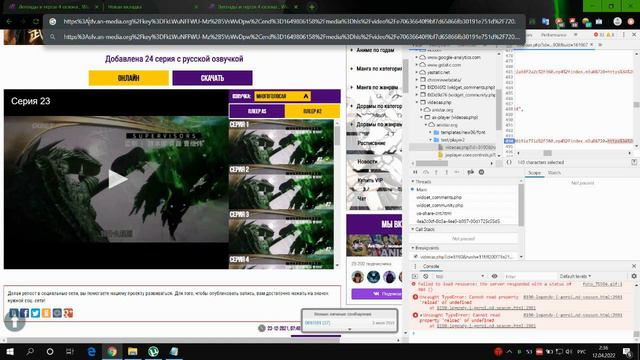The image size is (640, 360).
Task: Pause script execution in debugger
Action: (x=415, y=173)
